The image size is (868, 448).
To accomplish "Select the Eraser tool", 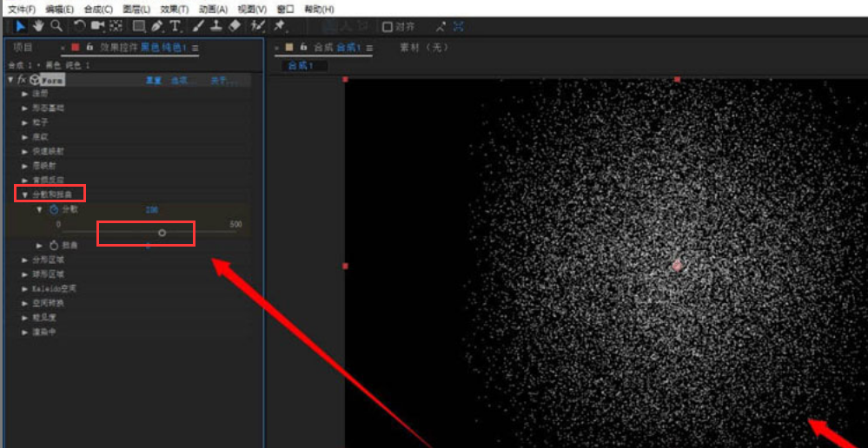I will (234, 27).
